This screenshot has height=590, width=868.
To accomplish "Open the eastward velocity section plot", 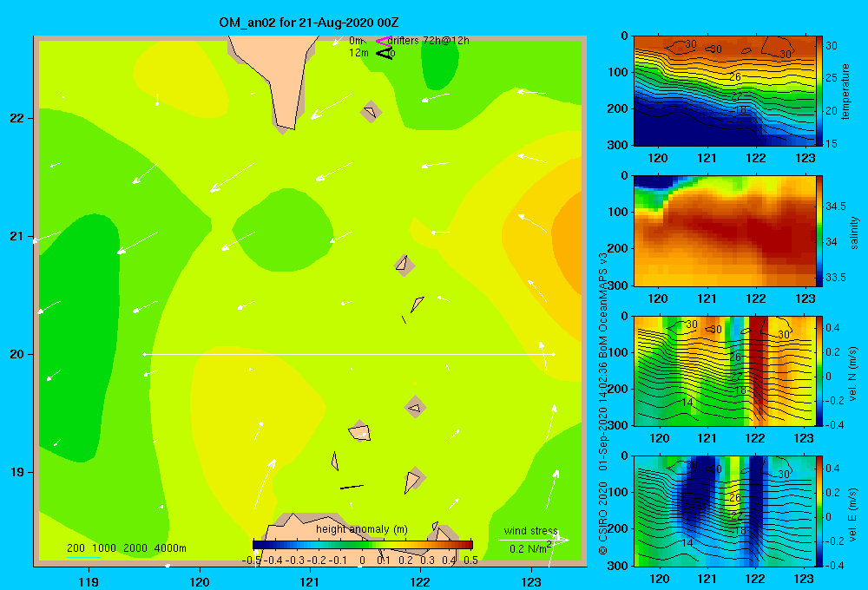I will (725, 511).
